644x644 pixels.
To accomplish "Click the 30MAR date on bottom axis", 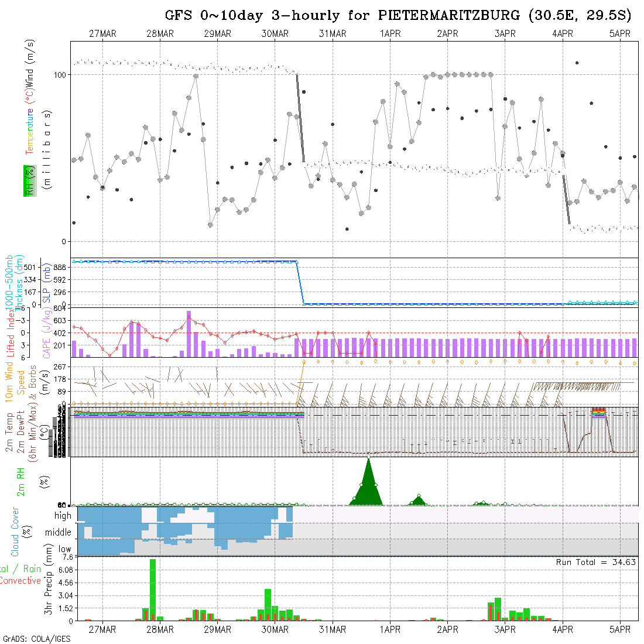I will pyautogui.click(x=275, y=629).
